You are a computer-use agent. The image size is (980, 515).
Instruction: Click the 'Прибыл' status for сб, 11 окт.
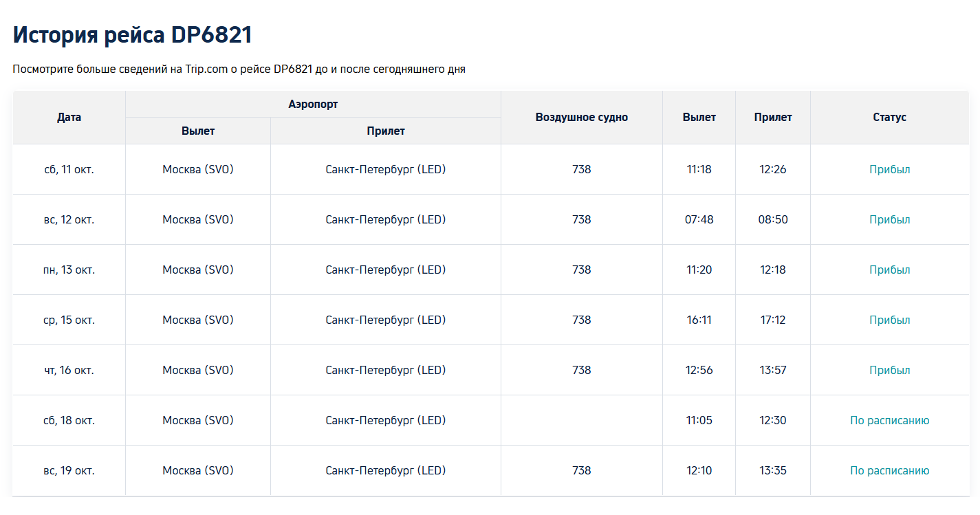[889, 169]
